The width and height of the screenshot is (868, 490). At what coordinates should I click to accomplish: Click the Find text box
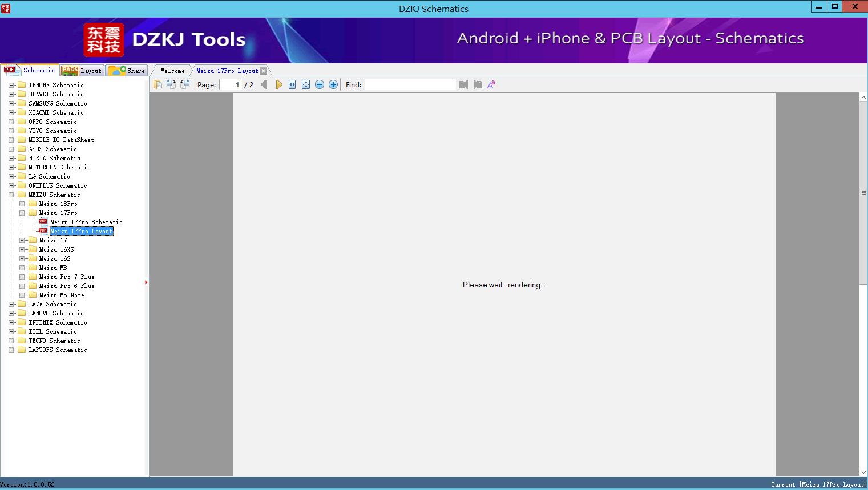point(410,84)
